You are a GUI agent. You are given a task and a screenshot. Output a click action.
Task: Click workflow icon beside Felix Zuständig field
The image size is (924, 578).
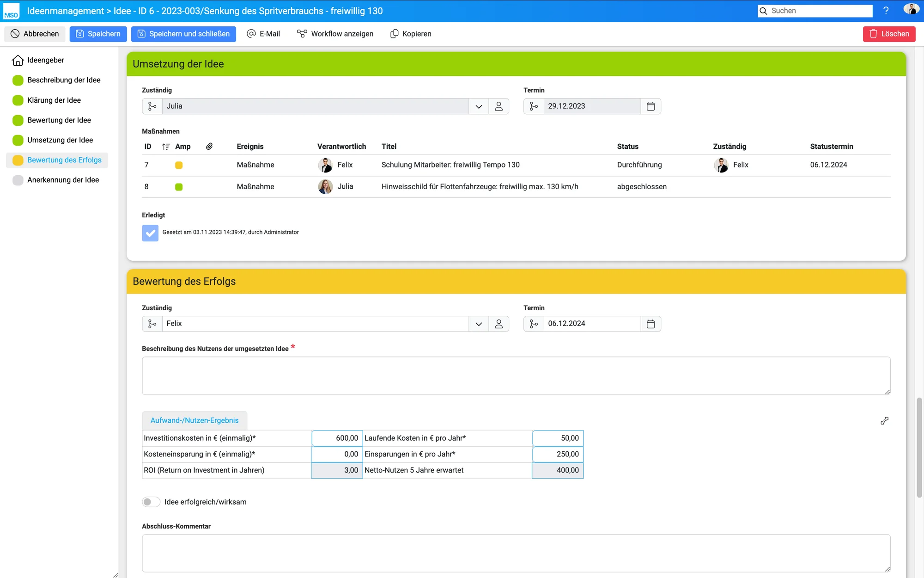tap(152, 324)
